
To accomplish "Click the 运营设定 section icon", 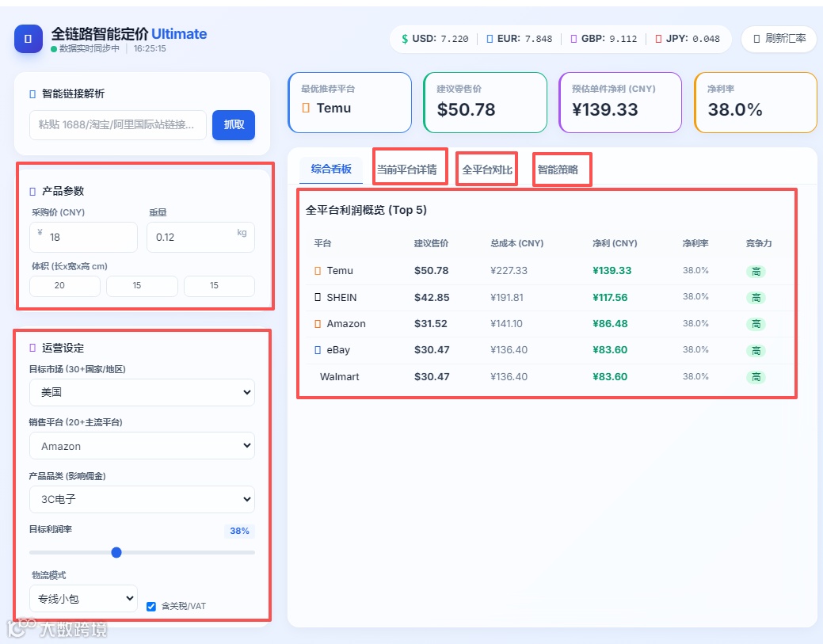I will coord(32,348).
